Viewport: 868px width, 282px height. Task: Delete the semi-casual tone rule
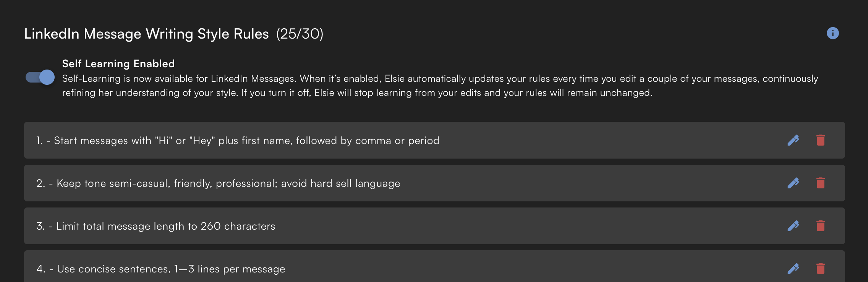click(x=820, y=183)
